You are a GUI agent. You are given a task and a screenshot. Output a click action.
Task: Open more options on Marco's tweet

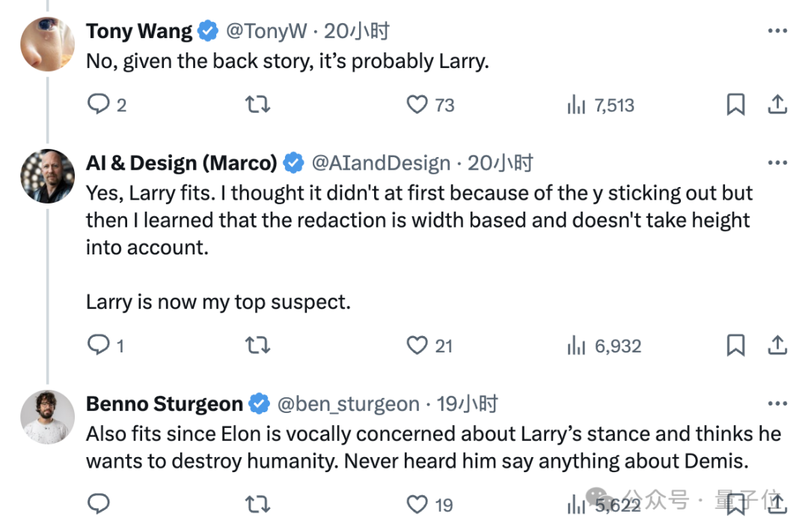[x=778, y=163]
